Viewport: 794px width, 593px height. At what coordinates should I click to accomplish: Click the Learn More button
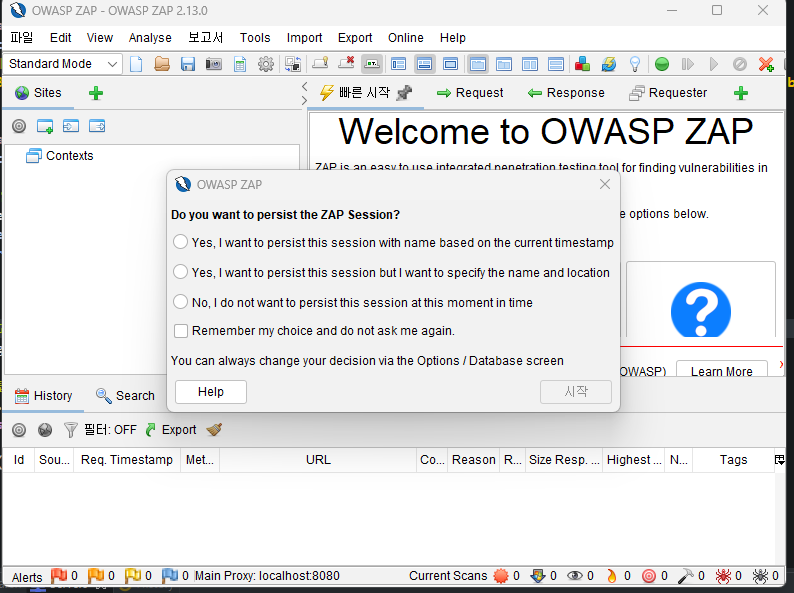click(722, 370)
